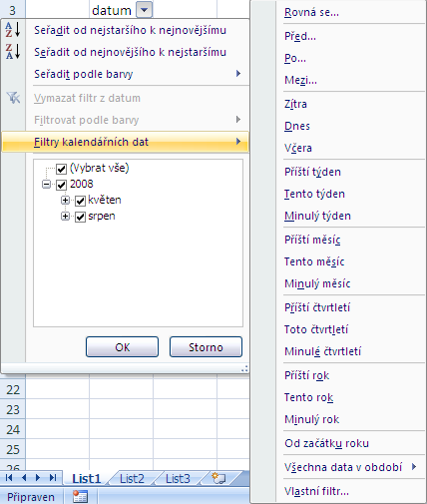Toggle the 2008 year checkbox

tap(61, 185)
